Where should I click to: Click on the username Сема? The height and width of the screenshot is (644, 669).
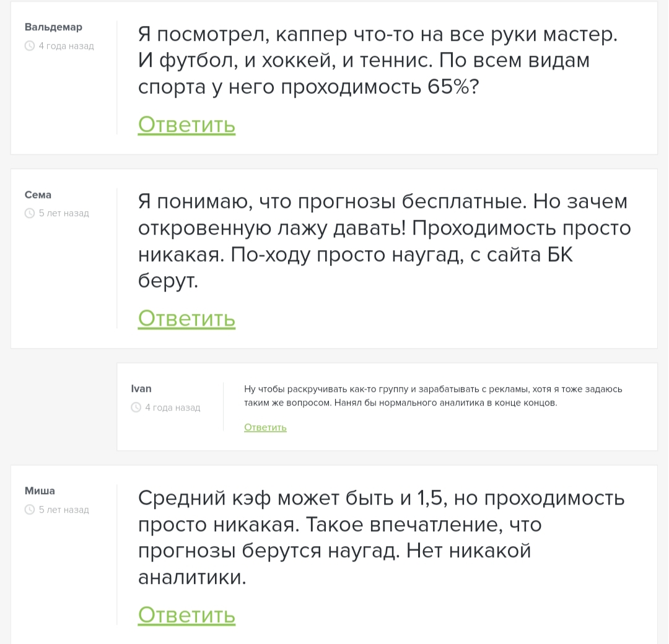[38, 194]
